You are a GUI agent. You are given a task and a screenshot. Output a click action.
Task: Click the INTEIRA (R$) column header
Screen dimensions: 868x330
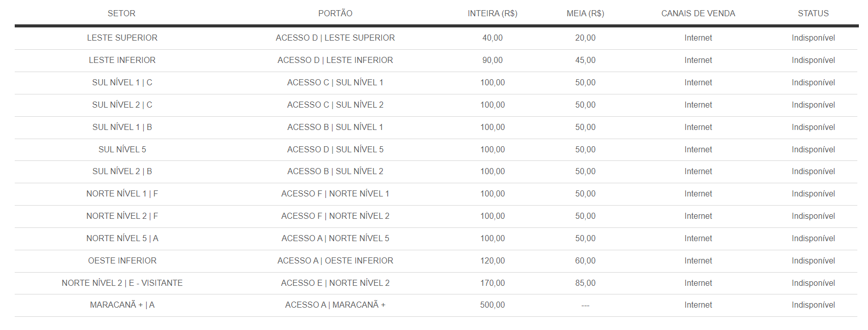point(492,13)
